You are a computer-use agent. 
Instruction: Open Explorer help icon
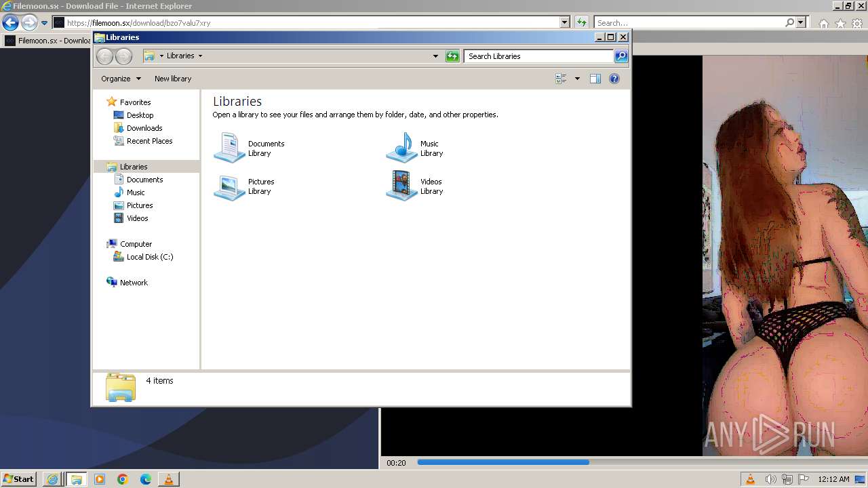click(614, 79)
